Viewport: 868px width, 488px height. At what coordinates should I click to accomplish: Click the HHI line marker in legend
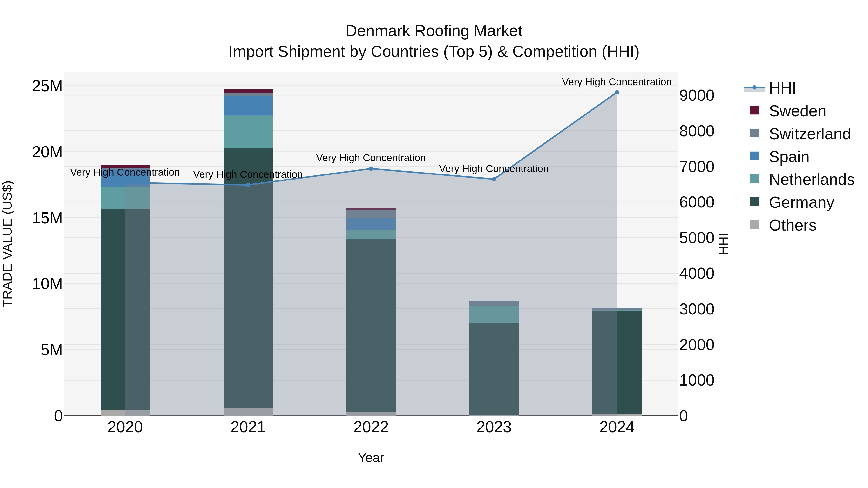click(x=754, y=87)
